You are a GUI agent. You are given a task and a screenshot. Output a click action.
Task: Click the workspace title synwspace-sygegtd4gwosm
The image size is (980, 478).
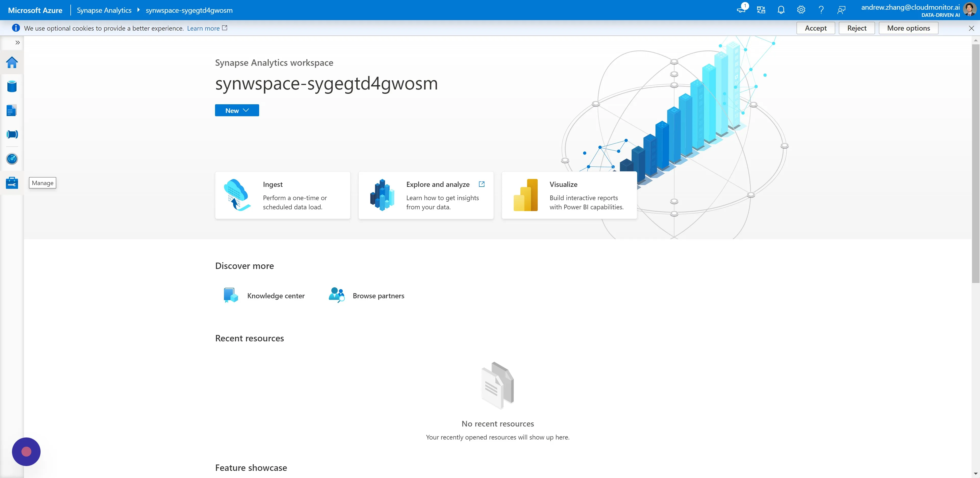(326, 84)
